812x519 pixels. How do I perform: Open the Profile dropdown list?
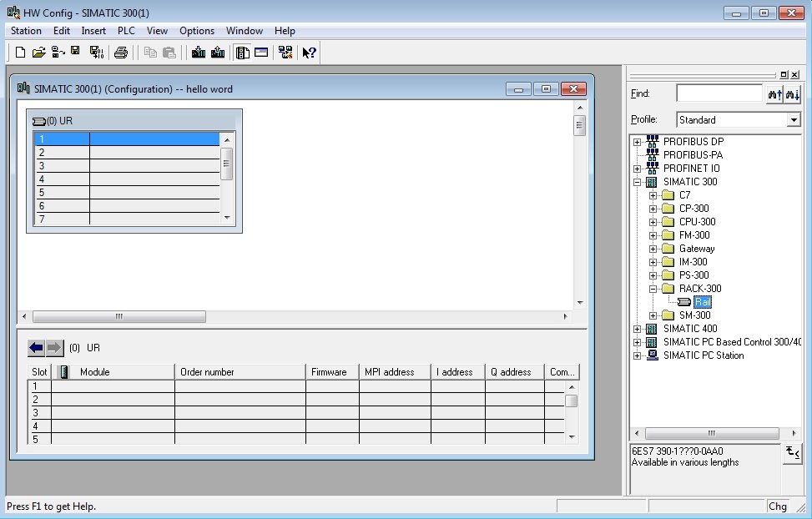[794, 120]
